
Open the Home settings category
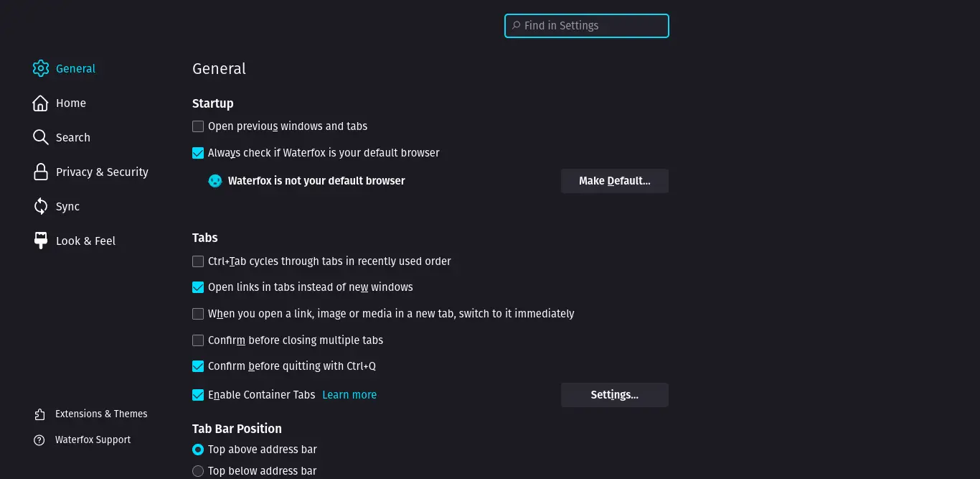tap(71, 103)
